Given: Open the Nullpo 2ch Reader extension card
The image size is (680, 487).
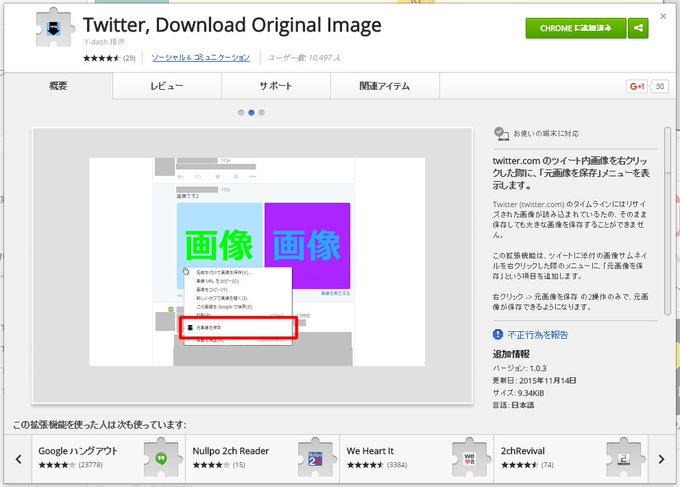Looking at the screenshot, I should pos(262,459).
